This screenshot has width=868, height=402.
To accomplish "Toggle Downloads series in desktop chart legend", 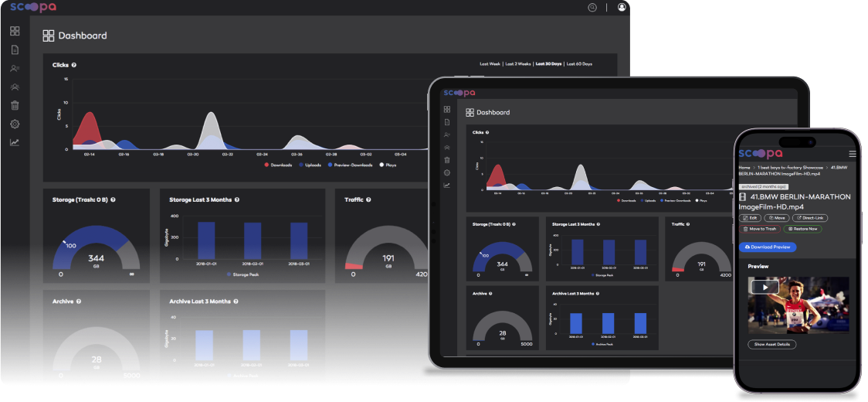I will click(278, 165).
